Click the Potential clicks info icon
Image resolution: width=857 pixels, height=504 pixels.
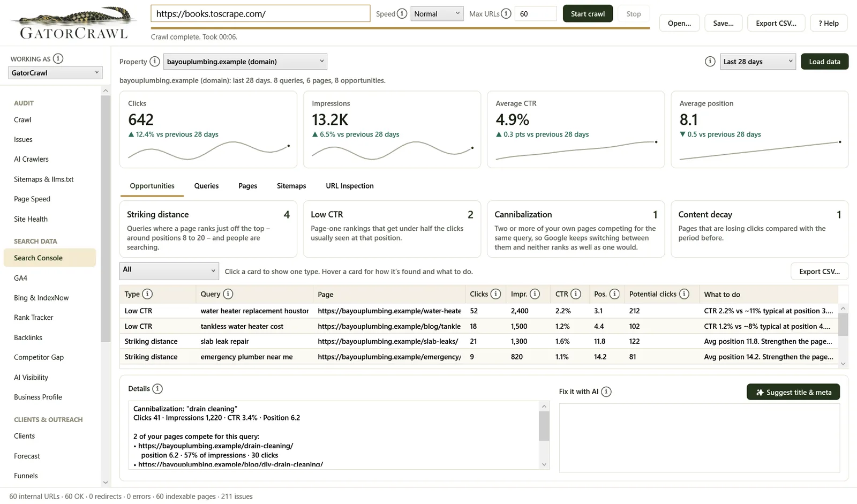(x=684, y=294)
